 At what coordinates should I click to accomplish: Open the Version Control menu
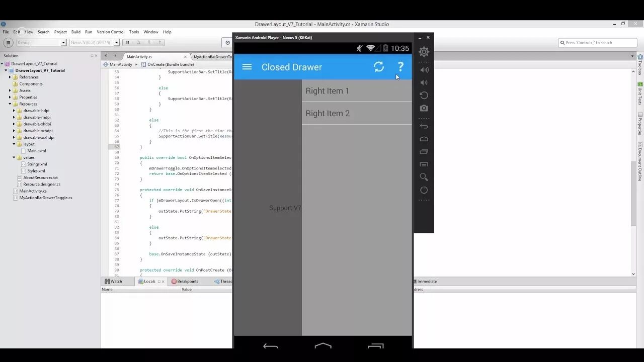tap(111, 32)
